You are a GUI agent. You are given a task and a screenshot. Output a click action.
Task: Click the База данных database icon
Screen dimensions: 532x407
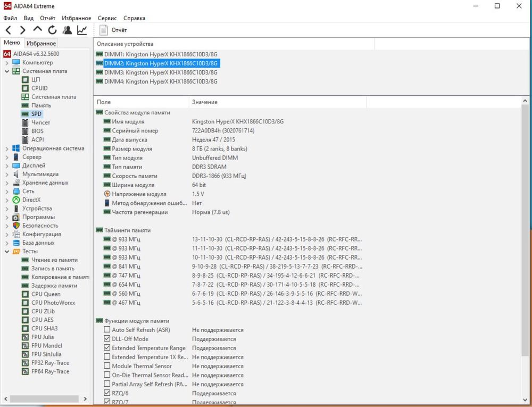pos(16,243)
